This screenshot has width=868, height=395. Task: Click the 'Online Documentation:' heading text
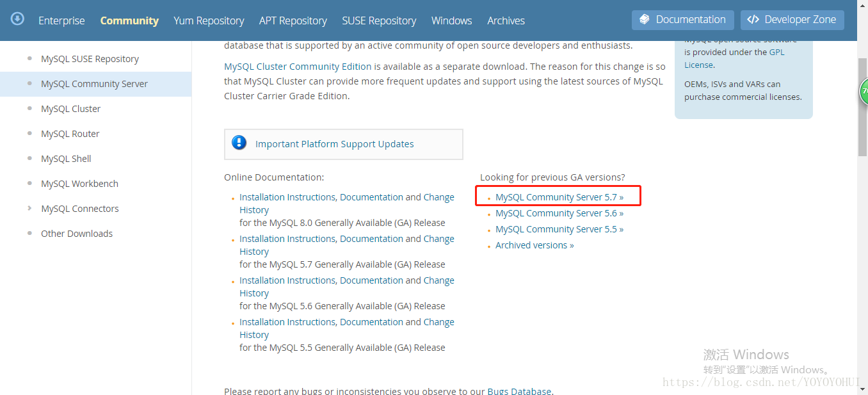[x=274, y=177]
